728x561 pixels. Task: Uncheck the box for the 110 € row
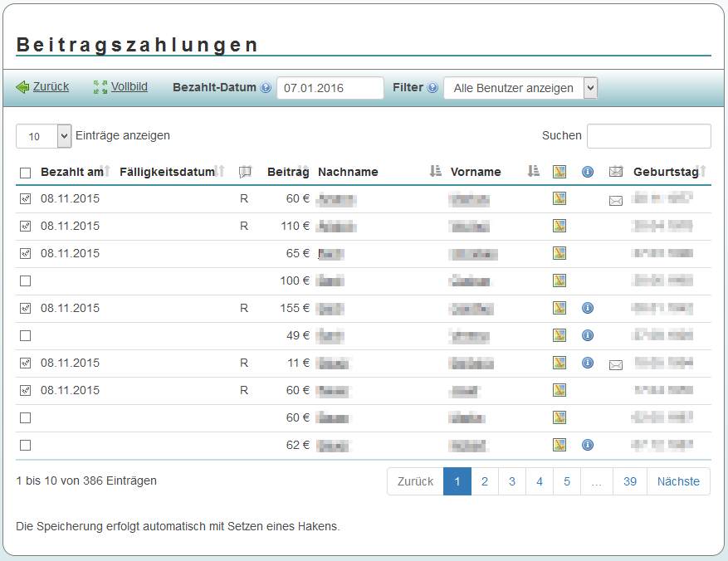(x=25, y=227)
